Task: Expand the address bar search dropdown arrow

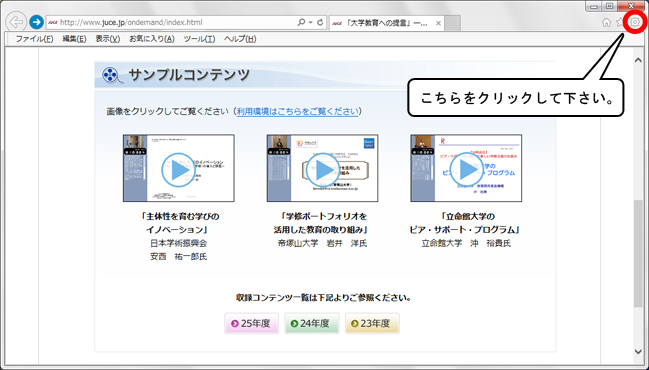Action: pos(311,22)
